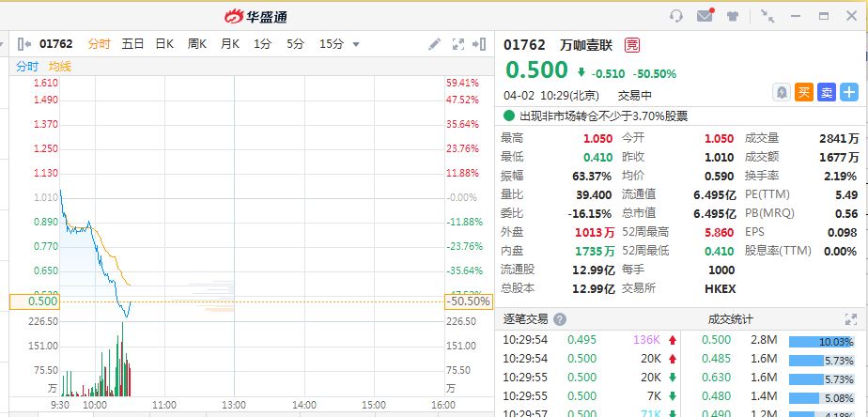Switch to 周K weekly candlestick tab

coord(197,44)
